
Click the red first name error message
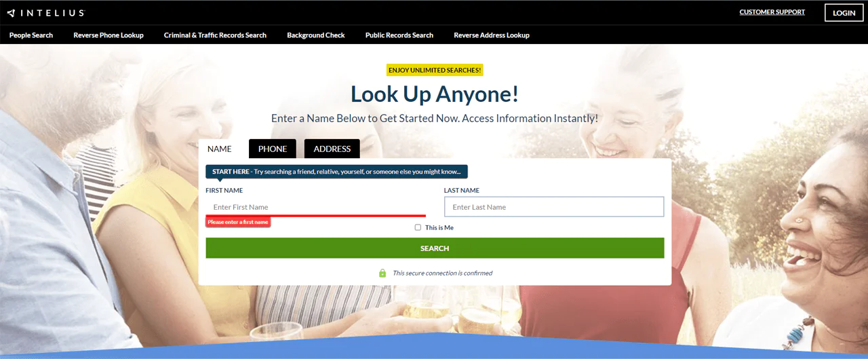pyautogui.click(x=238, y=222)
